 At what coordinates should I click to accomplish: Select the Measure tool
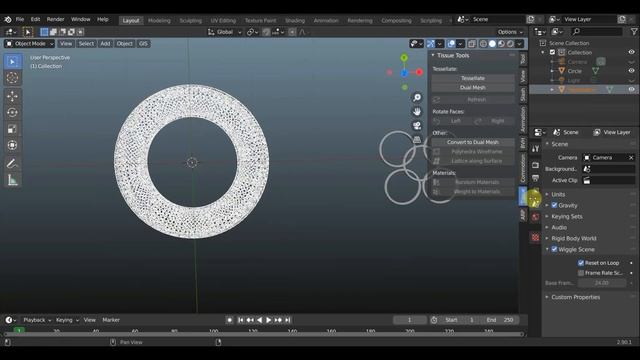point(12,180)
